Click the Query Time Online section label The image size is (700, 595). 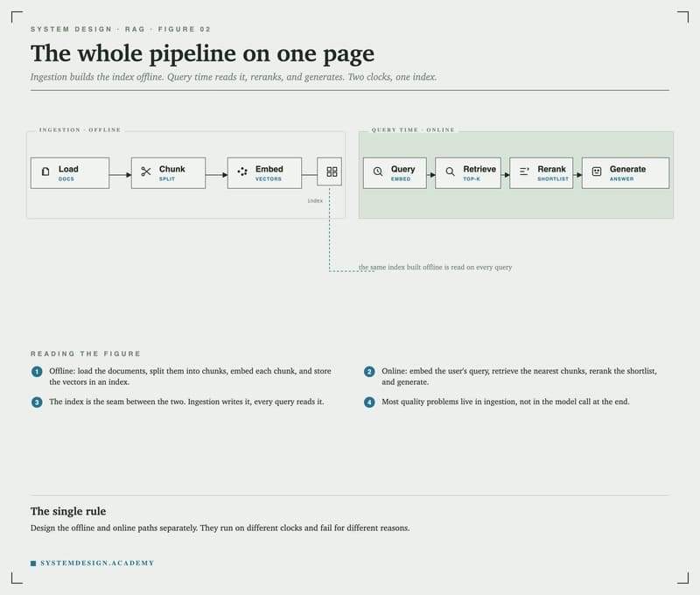[x=413, y=129]
